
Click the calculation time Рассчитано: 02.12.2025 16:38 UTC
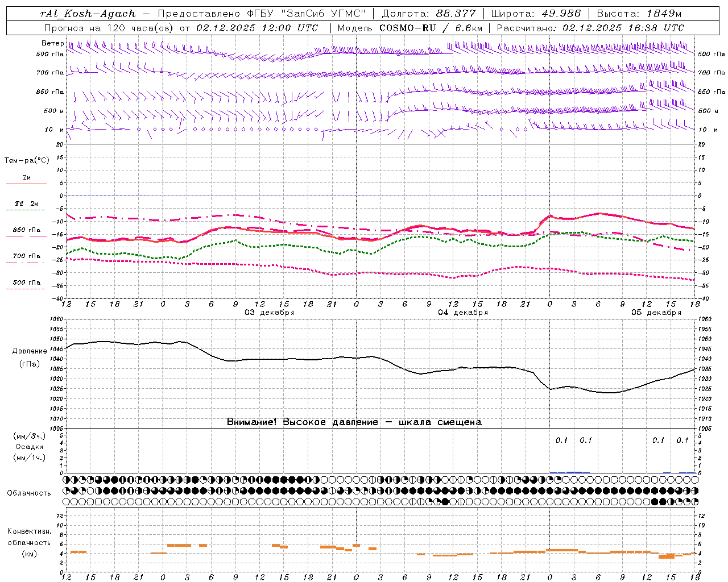[x=590, y=28]
